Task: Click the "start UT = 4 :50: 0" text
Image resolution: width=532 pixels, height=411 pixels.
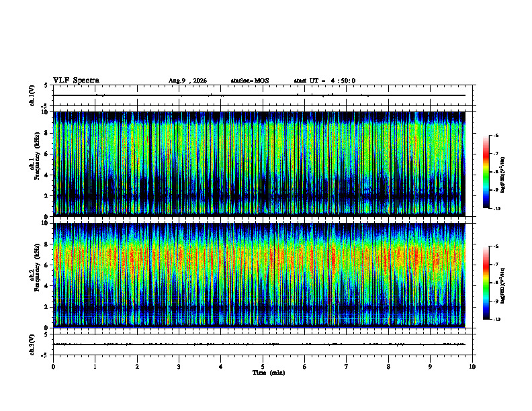Action: pyautogui.click(x=324, y=81)
